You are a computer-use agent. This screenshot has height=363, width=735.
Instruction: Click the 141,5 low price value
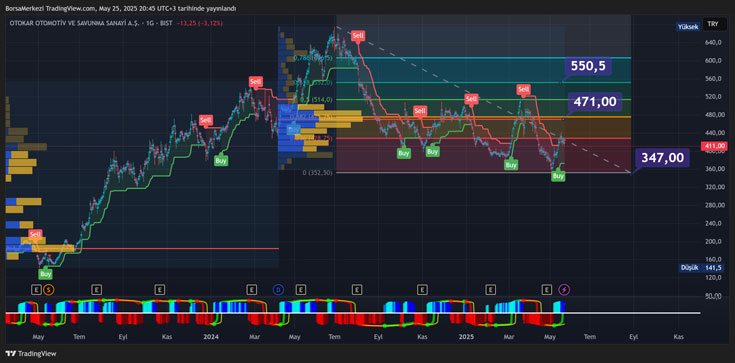[714, 268]
